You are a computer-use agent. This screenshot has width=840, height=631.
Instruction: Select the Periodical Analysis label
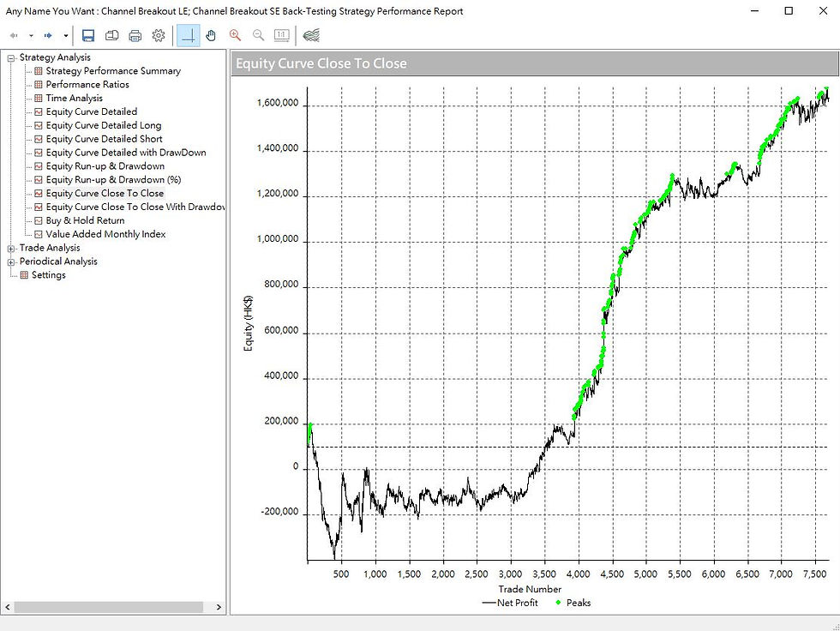[x=58, y=261]
